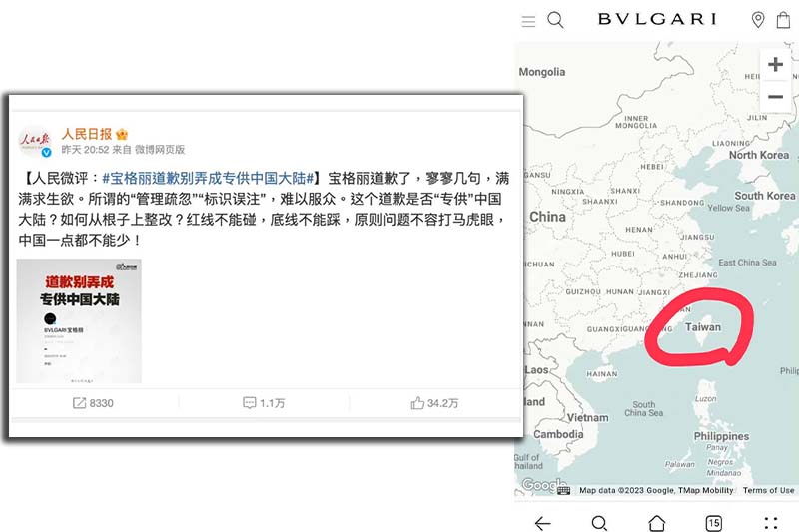The image size is (799, 532).
Task: Zoom in on the map
Action: click(x=775, y=65)
